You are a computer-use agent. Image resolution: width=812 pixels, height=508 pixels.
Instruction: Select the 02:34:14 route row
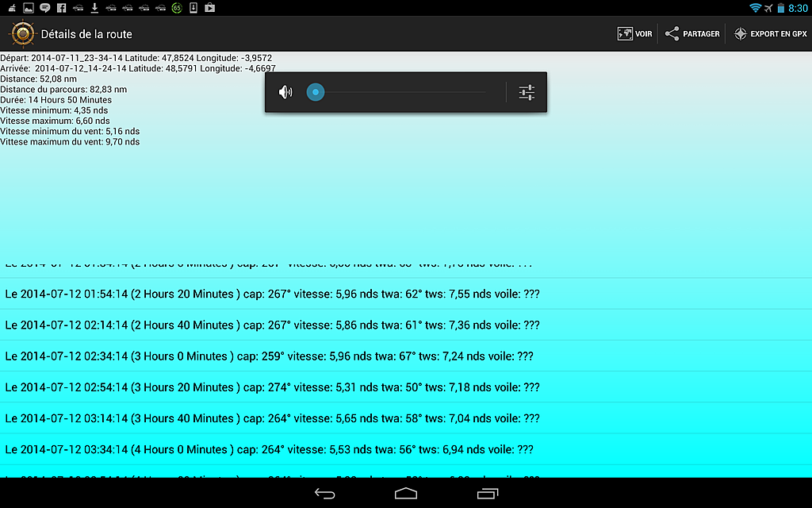coord(406,356)
